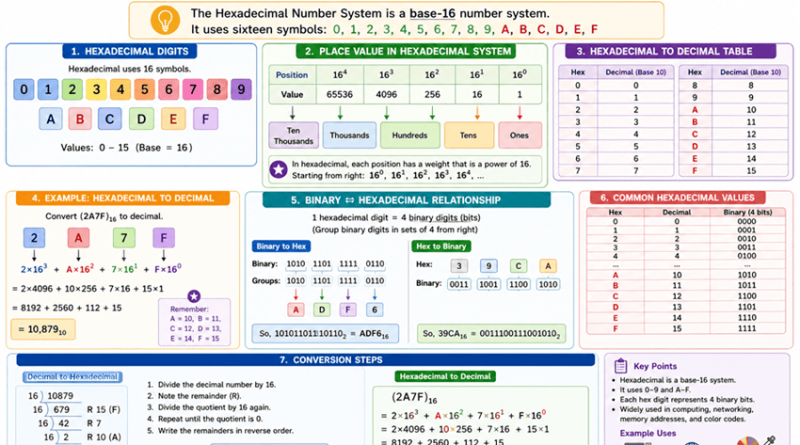Click 'Values: 0 – 15 (Base = 16)' text
This screenshot has height=445, width=800.
click(x=127, y=147)
